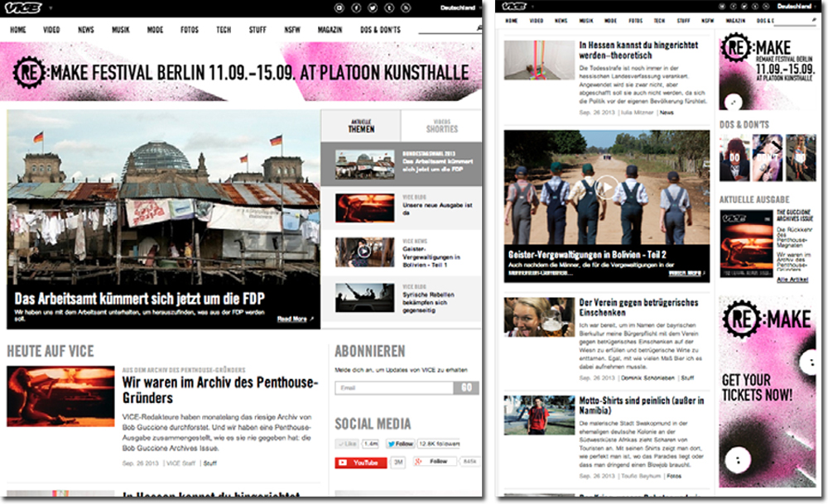Viewport: 828px width, 504px height.
Task: Click Aktuelle Ausgabe magazine cover
Action: [746, 243]
